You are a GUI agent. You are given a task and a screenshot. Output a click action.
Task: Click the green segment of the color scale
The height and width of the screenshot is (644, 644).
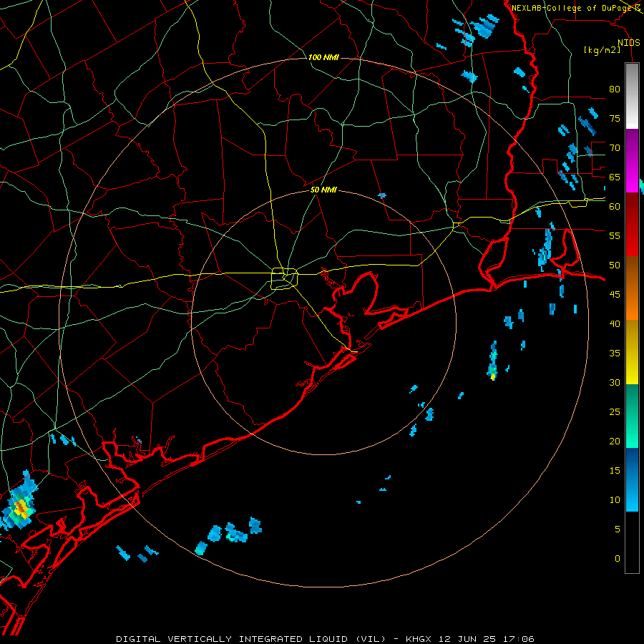632,416
